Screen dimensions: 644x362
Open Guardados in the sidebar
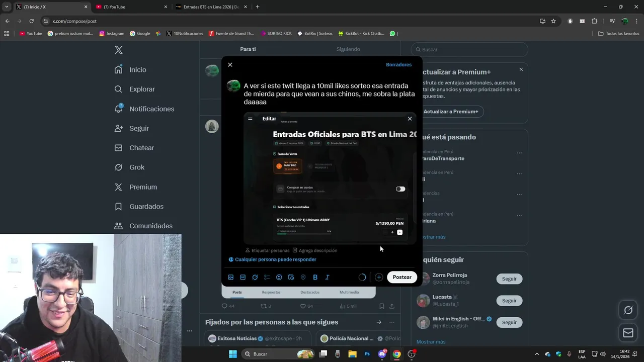point(139,207)
